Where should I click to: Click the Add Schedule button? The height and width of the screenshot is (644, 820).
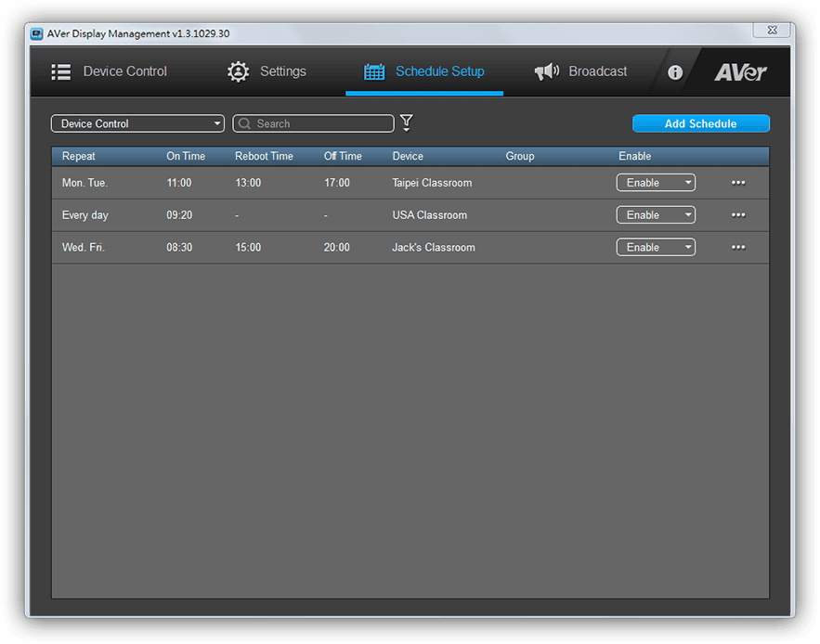[x=701, y=124]
